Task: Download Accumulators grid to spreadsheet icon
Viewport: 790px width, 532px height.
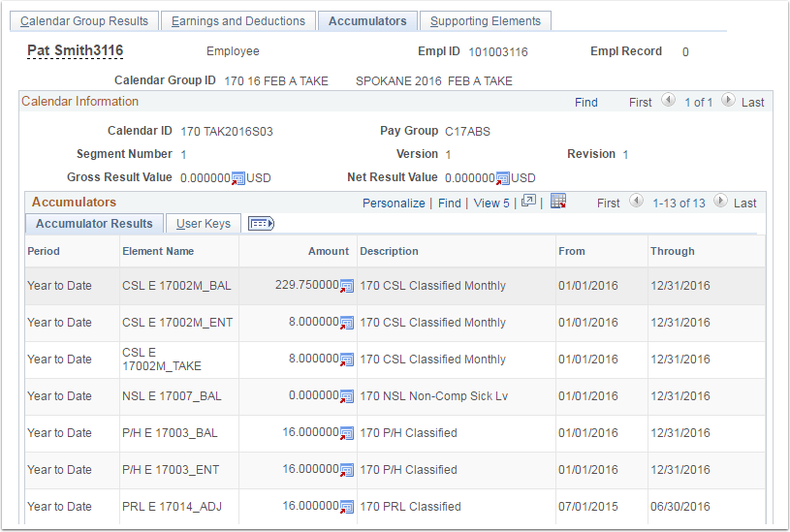Action: 558,201
